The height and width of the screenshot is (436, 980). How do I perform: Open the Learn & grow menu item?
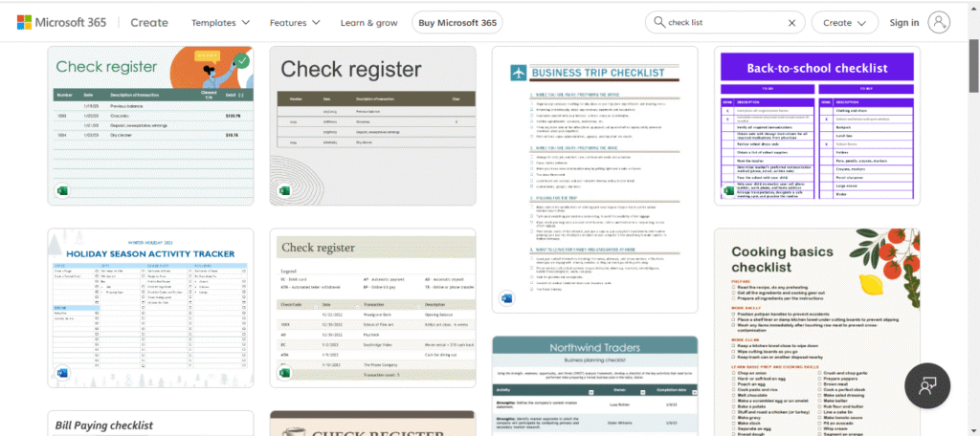[x=369, y=23]
